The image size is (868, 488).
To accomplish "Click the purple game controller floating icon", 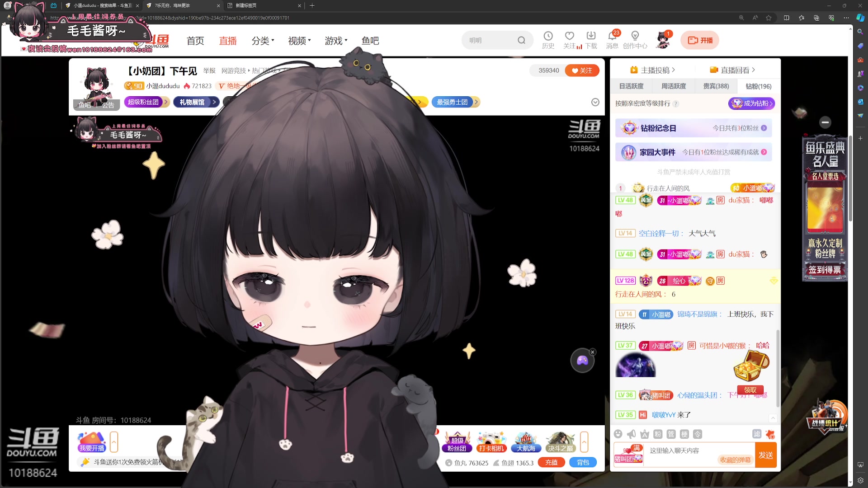I will pyautogui.click(x=582, y=361).
